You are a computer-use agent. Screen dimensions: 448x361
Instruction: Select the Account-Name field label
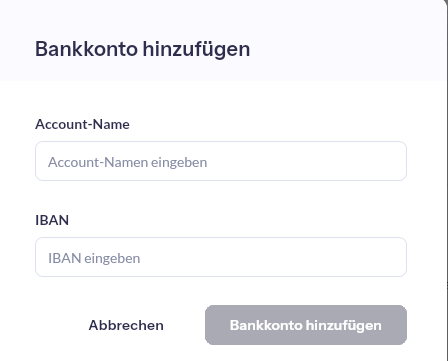(82, 124)
